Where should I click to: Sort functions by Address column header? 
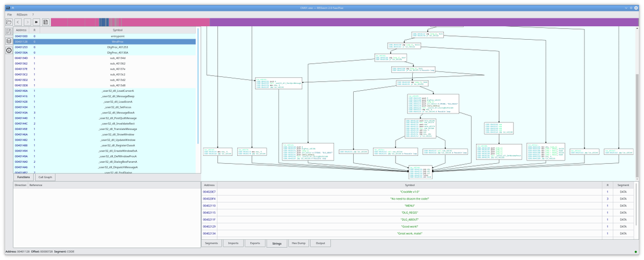coord(21,30)
